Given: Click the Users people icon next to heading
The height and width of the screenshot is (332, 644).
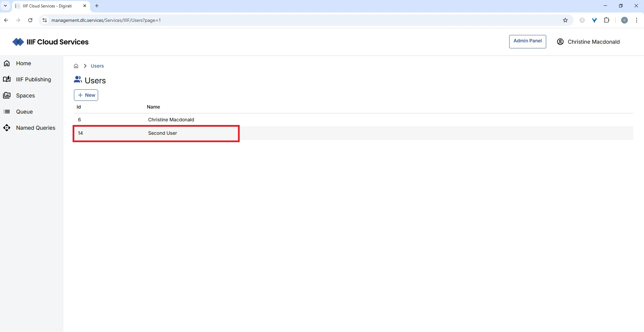Looking at the screenshot, I should [78, 80].
